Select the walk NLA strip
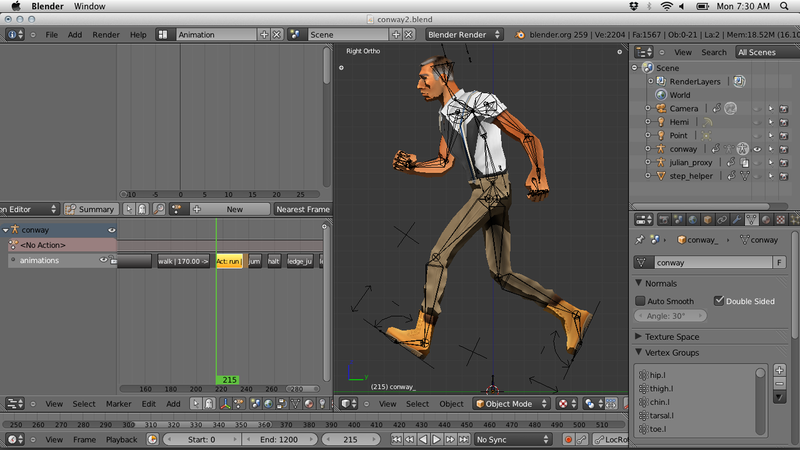800x450 pixels. 184,261
